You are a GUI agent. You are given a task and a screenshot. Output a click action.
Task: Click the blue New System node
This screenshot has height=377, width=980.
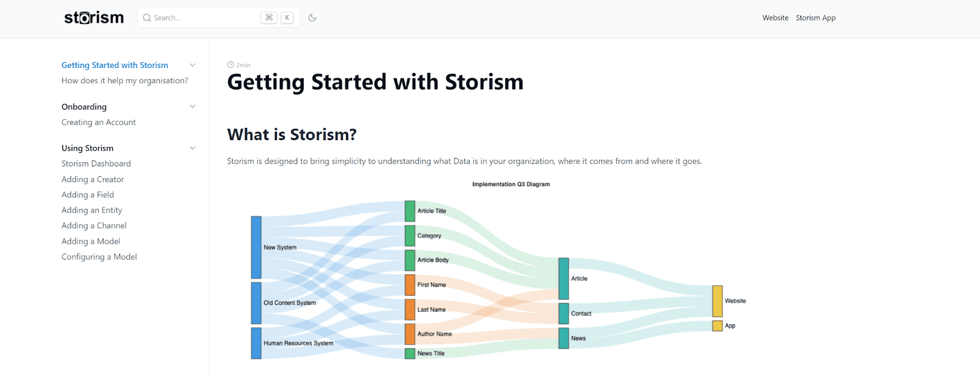tap(256, 247)
